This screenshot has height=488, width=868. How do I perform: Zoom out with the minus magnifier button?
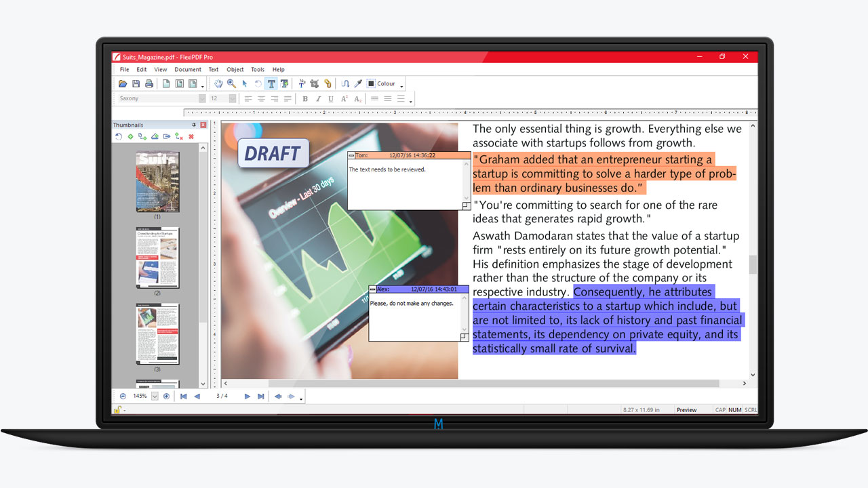pyautogui.click(x=123, y=396)
